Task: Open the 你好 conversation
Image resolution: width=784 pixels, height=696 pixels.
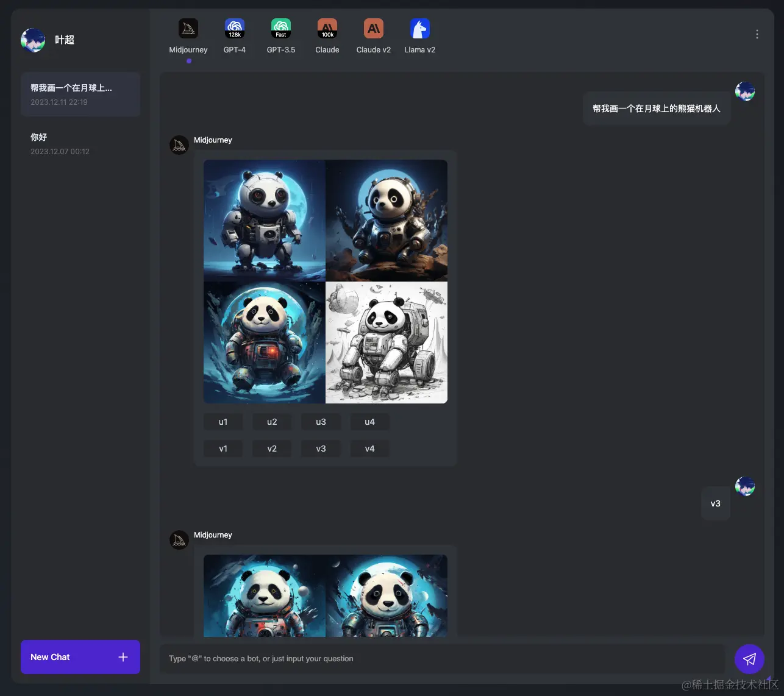Action: pyautogui.click(x=80, y=144)
